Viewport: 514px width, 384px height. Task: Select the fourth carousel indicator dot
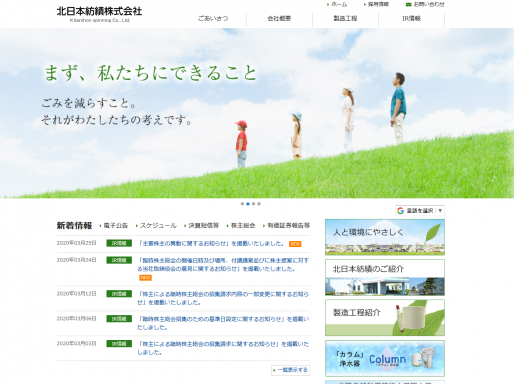tap(259, 204)
